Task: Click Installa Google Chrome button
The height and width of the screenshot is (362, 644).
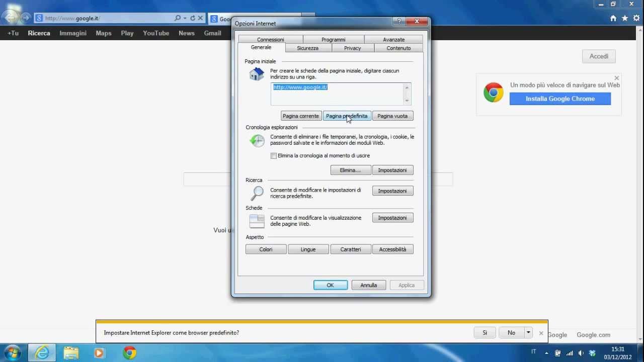Action: point(560,99)
